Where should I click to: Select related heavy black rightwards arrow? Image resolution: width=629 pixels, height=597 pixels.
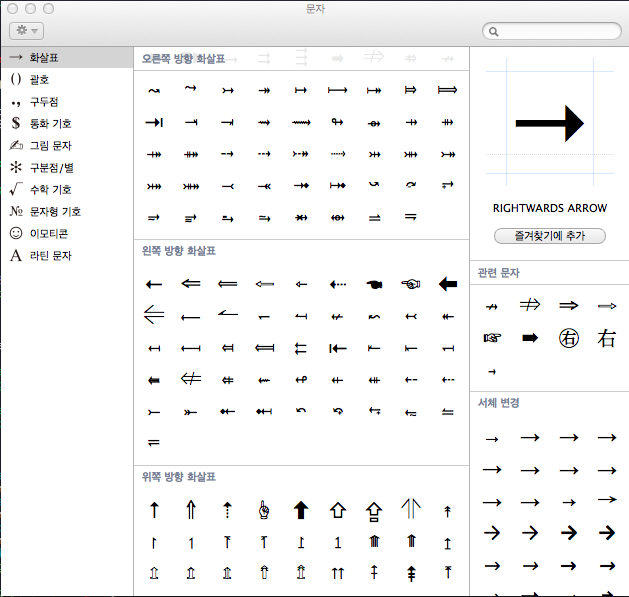[x=530, y=338]
